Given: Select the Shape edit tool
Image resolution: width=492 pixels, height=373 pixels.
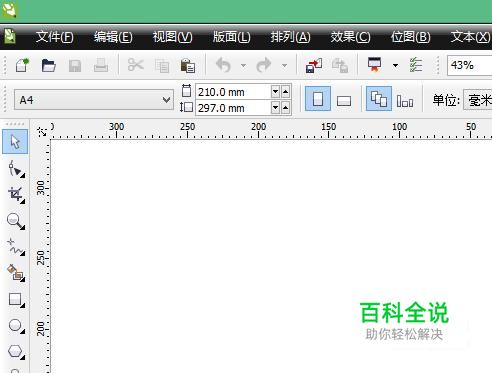Looking at the screenshot, I should 16,169.
